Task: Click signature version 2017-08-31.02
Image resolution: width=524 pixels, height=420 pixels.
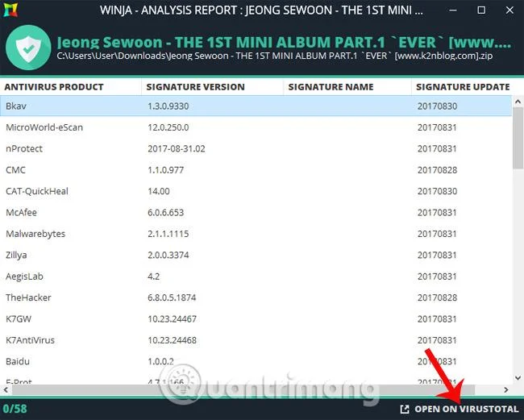Action: point(177,148)
